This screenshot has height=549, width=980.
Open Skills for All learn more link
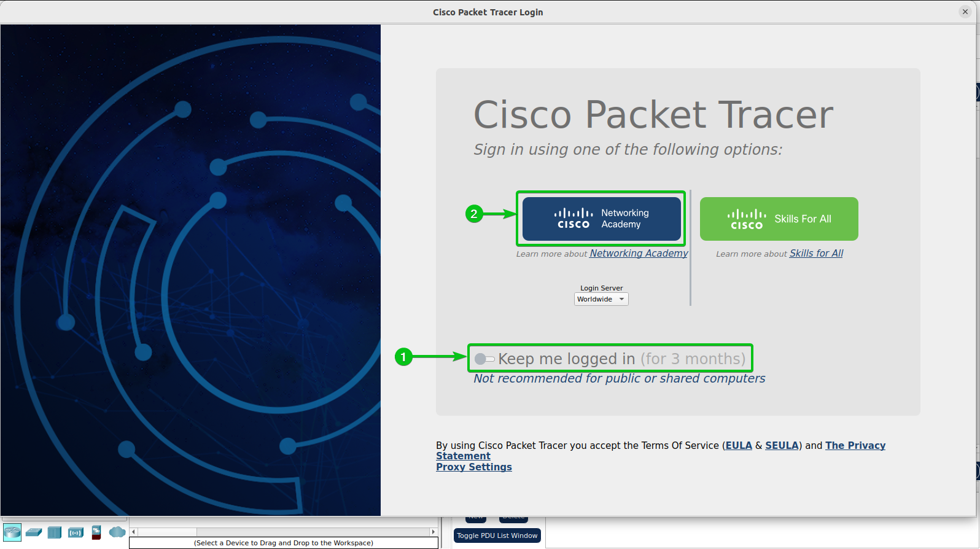click(816, 253)
